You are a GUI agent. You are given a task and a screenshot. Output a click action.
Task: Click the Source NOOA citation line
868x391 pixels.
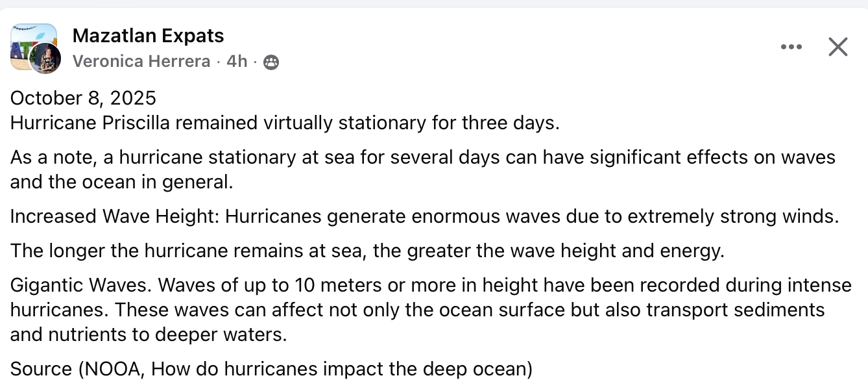(x=271, y=369)
